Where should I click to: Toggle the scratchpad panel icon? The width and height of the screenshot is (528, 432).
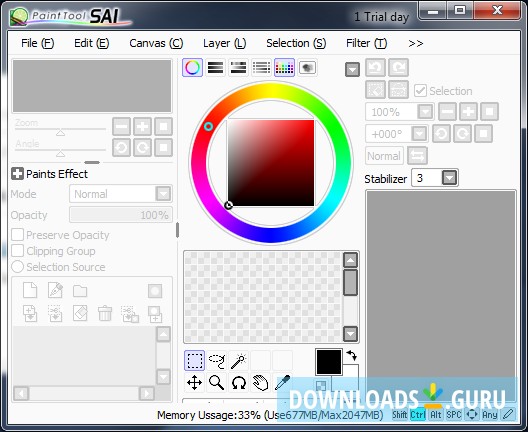pos(307,67)
